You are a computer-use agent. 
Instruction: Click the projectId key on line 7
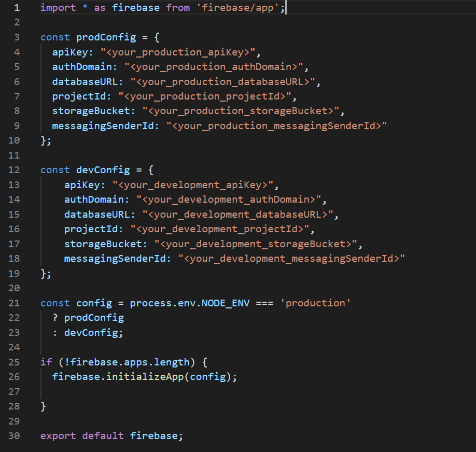(79, 96)
